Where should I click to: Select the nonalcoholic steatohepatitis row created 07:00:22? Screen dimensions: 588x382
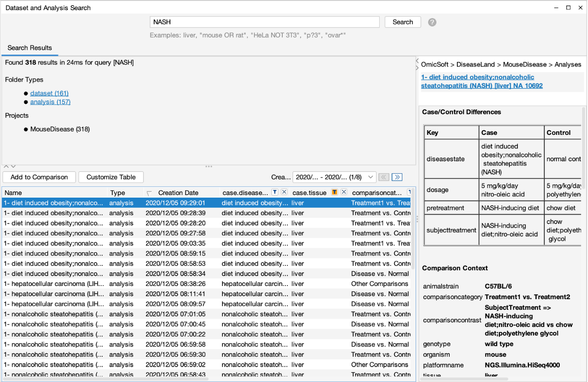pyautogui.click(x=207, y=334)
